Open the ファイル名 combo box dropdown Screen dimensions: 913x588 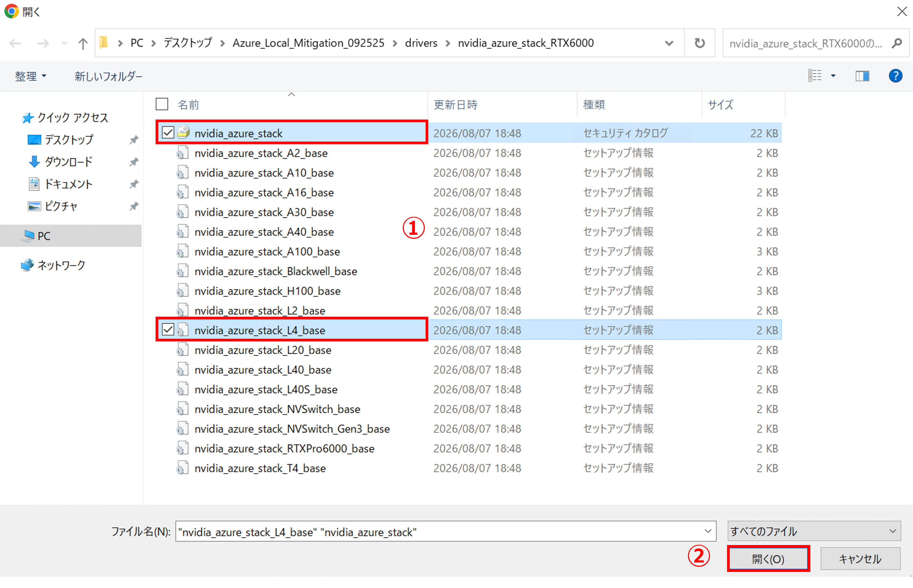pos(707,531)
